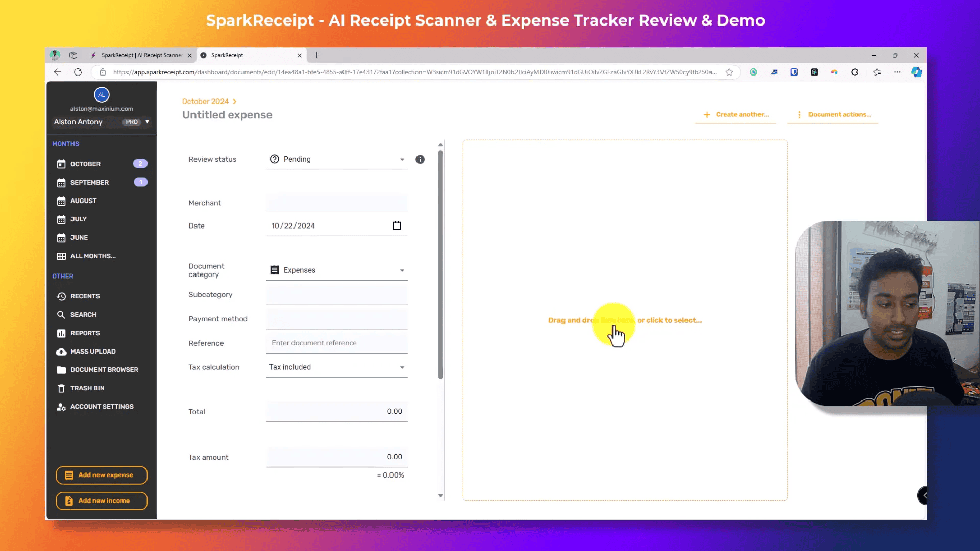The width and height of the screenshot is (980, 551).
Task: Click the alston@maxinium.com email text
Action: (102, 109)
